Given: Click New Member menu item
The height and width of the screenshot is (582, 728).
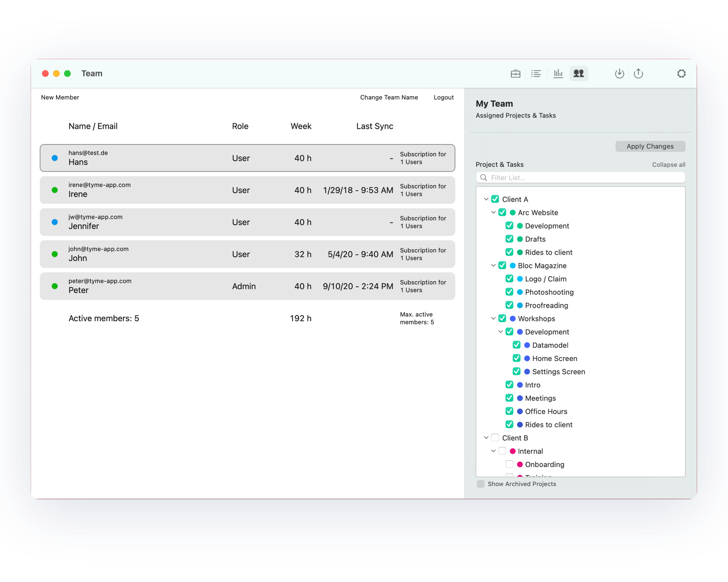Looking at the screenshot, I should [x=60, y=97].
